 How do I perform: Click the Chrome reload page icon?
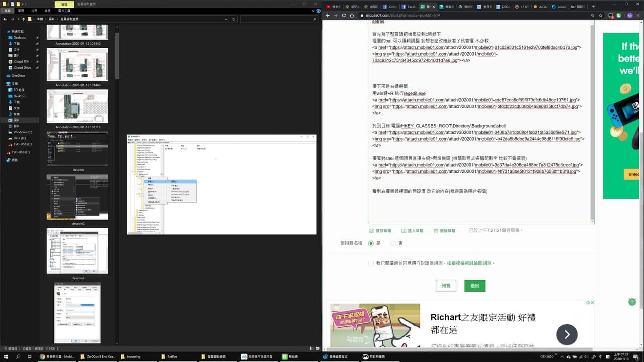344,15
